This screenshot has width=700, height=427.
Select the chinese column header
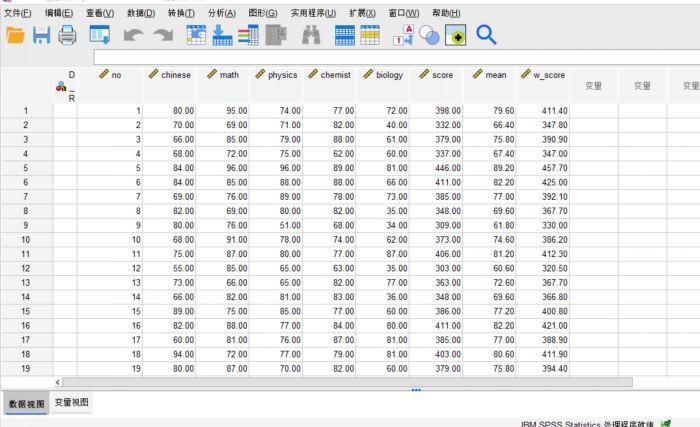coord(169,85)
